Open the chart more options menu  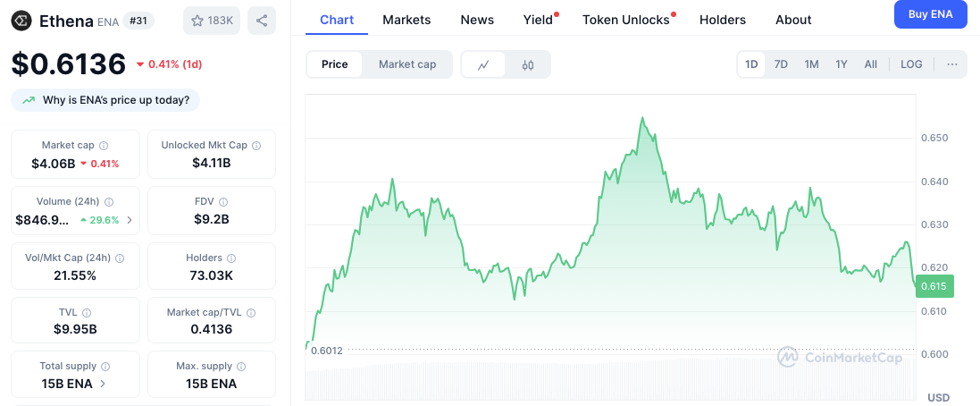[x=951, y=64]
